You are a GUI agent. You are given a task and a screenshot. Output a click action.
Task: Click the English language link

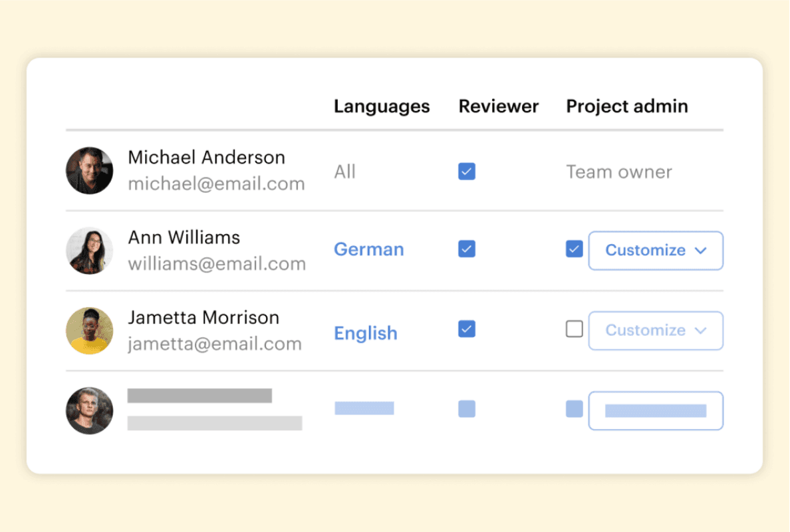coord(365,333)
